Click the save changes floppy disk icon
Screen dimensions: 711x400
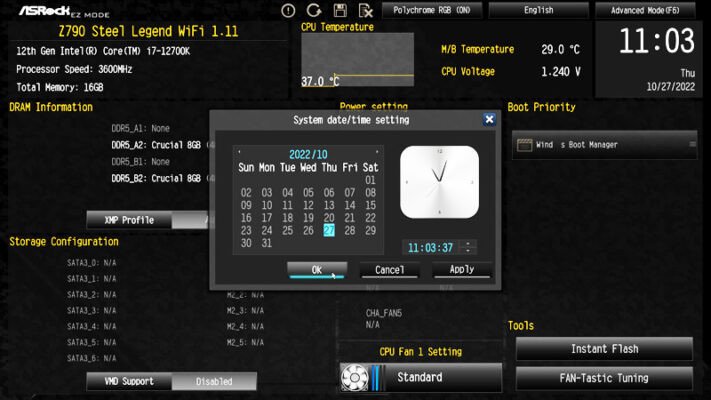pos(340,10)
